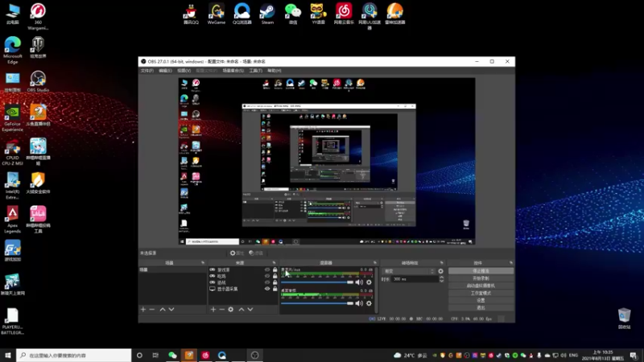
Task: Undock the 转场特效 panel via header icon
Action: click(x=442, y=263)
